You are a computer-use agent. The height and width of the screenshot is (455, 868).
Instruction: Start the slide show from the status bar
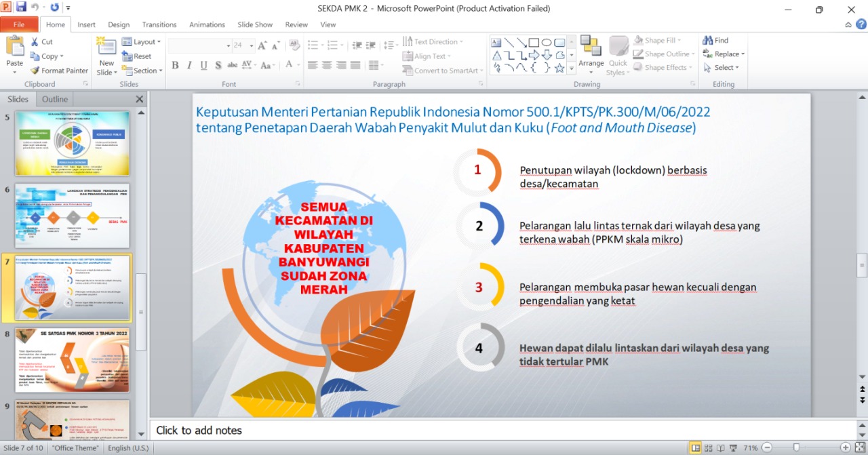pos(731,448)
